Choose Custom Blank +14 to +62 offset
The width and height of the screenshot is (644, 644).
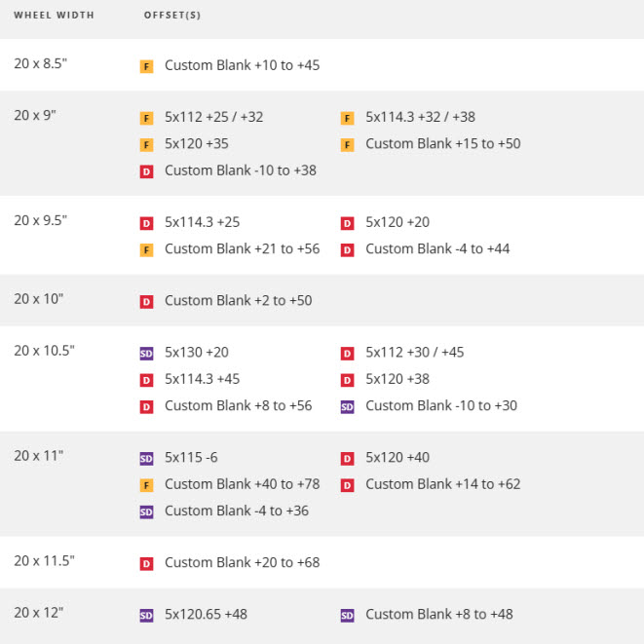point(442,483)
